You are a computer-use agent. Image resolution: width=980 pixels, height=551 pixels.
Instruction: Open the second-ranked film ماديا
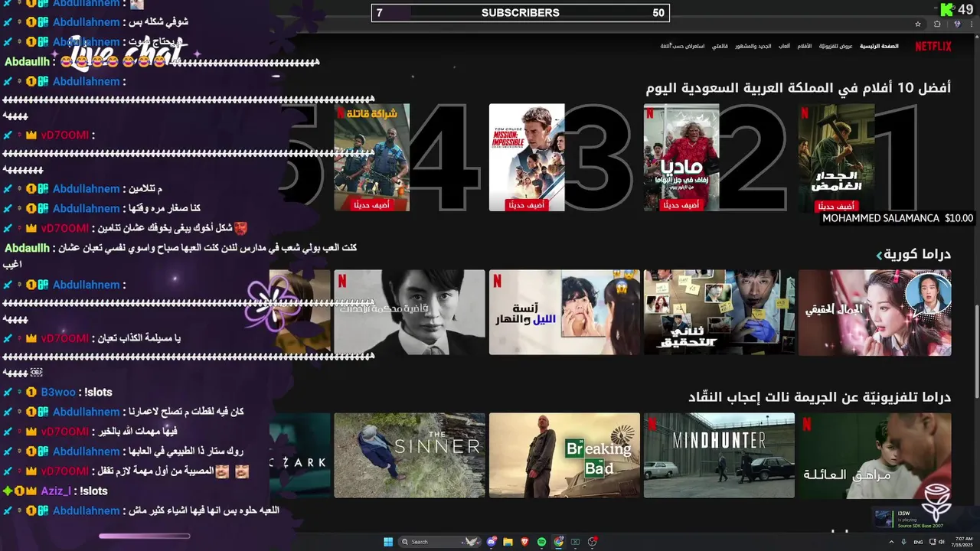point(681,158)
